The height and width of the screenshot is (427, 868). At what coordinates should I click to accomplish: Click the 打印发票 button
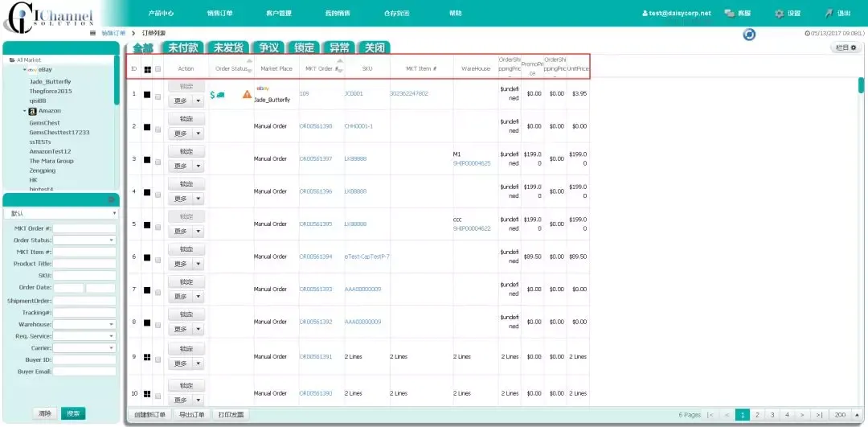click(x=231, y=415)
